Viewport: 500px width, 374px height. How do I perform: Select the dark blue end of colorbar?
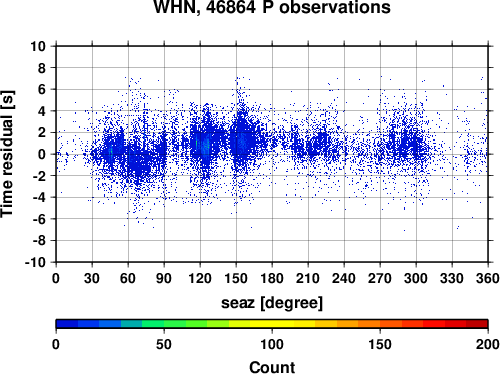click(67, 324)
